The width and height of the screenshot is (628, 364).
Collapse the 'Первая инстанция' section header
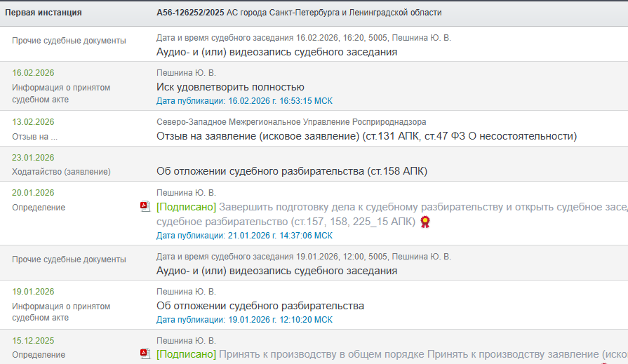point(44,13)
